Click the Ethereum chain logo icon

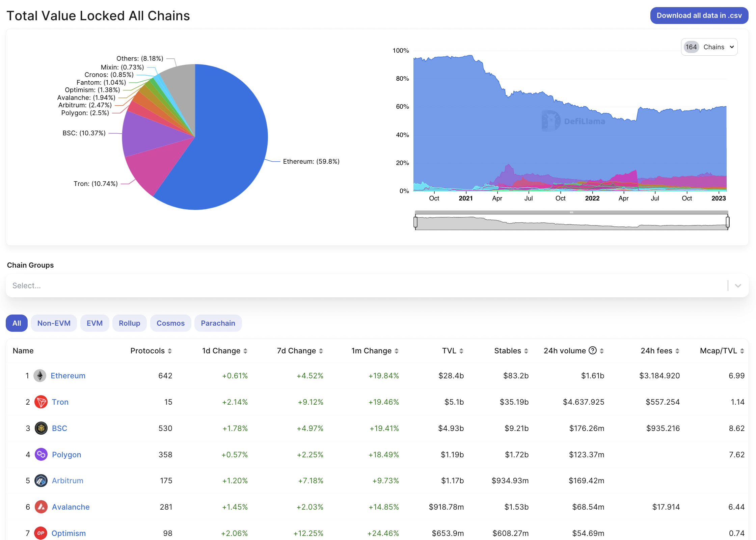[x=40, y=376]
